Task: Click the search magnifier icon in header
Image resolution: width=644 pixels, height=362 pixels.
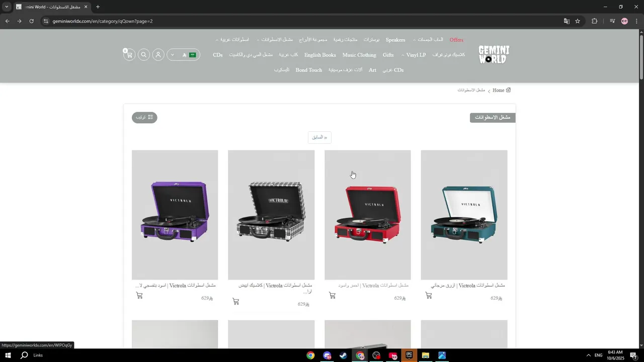Action: [144, 55]
